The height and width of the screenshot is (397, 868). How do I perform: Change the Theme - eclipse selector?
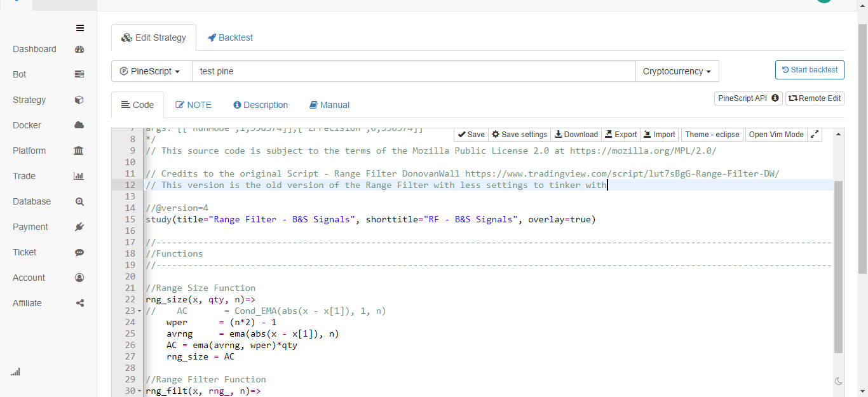click(712, 135)
